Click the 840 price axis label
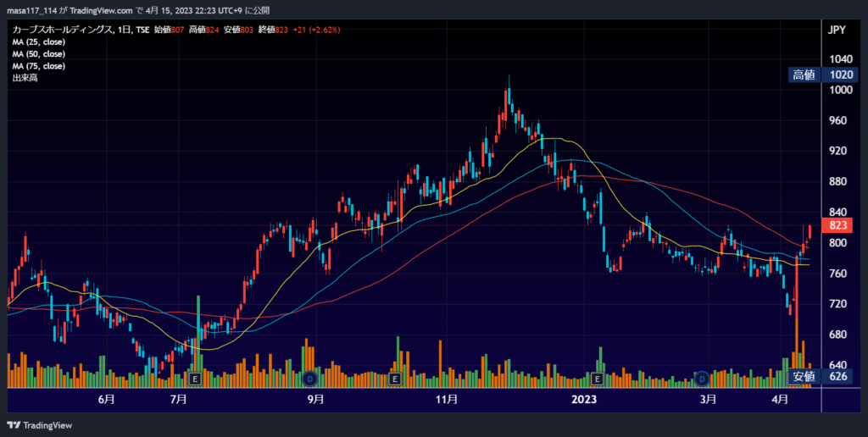Screen dimensions: 868x437 [x=840, y=213]
